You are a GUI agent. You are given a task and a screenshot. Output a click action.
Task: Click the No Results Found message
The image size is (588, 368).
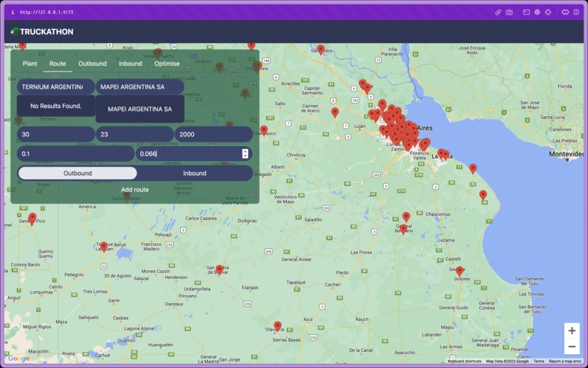click(56, 106)
